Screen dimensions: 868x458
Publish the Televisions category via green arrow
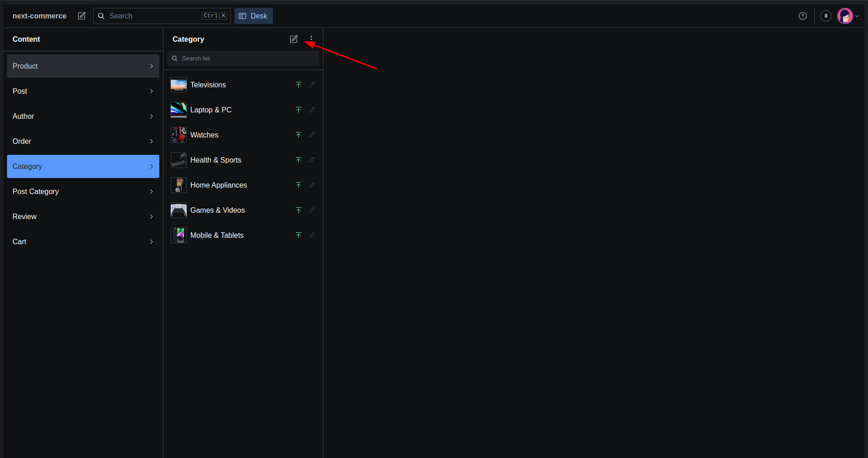coord(299,85)
